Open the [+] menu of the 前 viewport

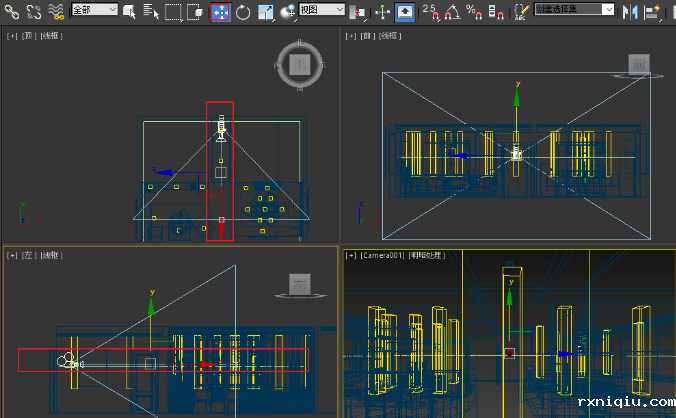click(351, 36)
